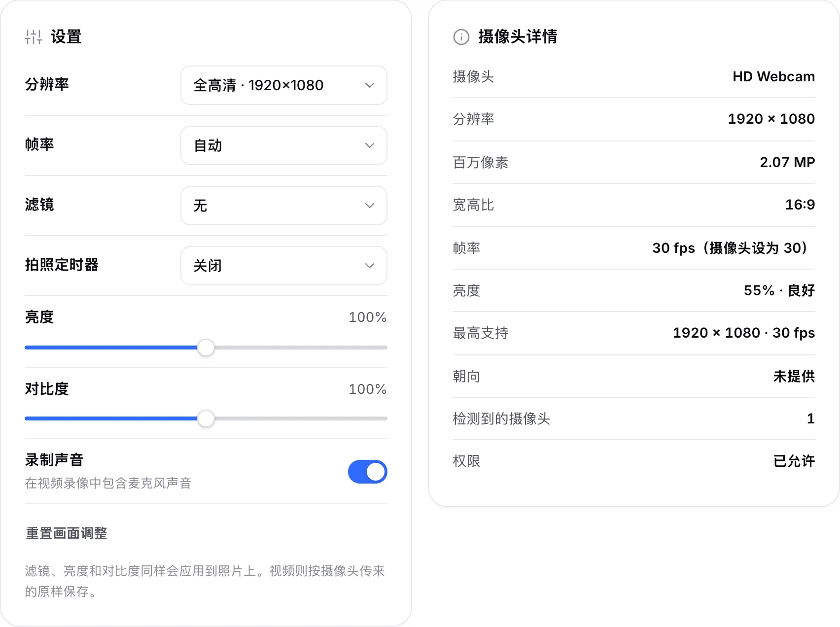The height and width of the screenshot is (627, 840).
Task: Click the 在视频录像中包含麦克风声音 description
Action: (108, 483)
